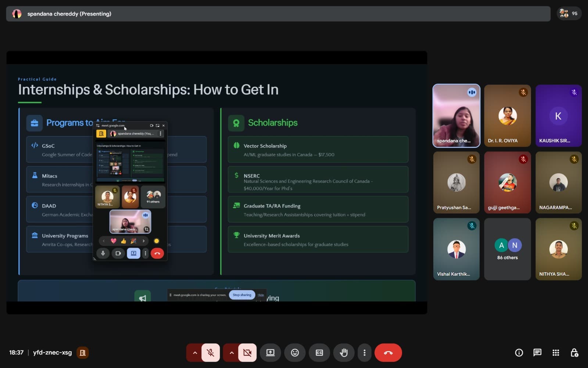
Task: Select Pratyushan Sa's participant tile
Action: pyautogui.click(x=456, y=183)
